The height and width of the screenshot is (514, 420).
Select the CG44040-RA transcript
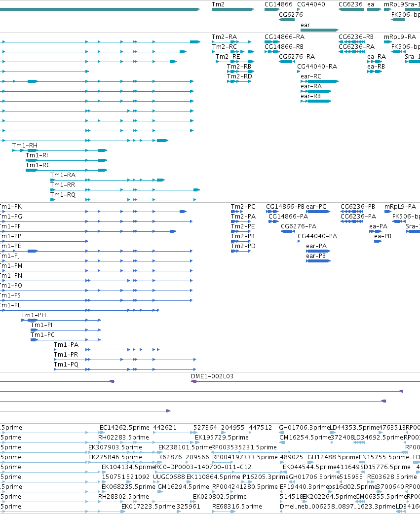point(299,72)
